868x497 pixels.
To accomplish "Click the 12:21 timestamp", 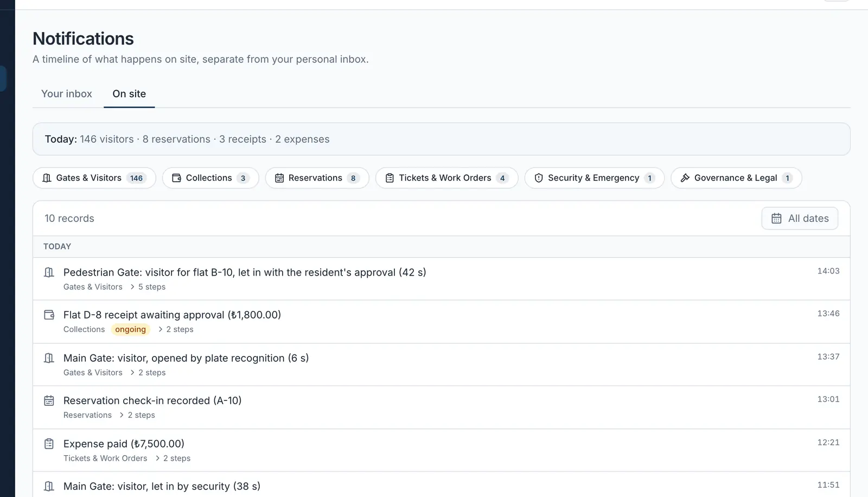I will [x=828, y=443].
